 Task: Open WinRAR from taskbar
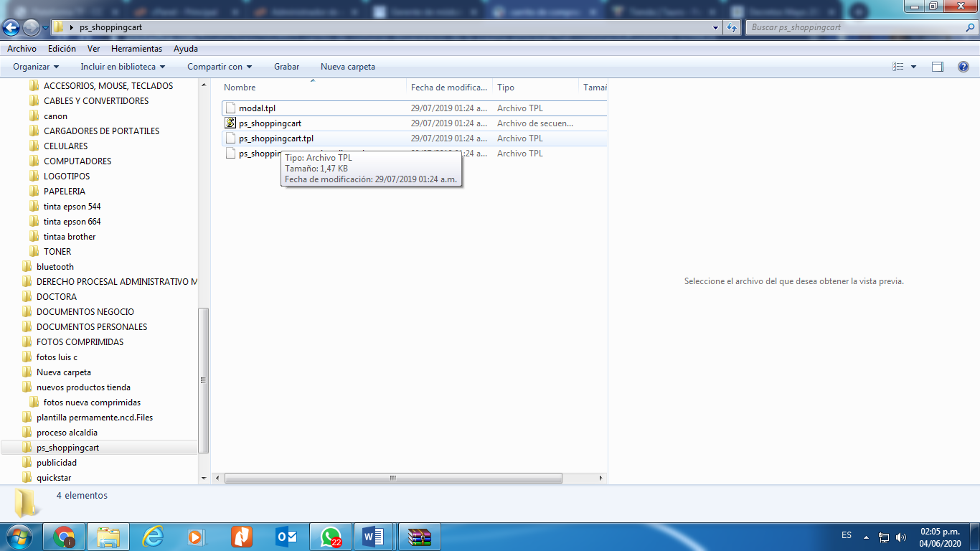click(420, 537)
